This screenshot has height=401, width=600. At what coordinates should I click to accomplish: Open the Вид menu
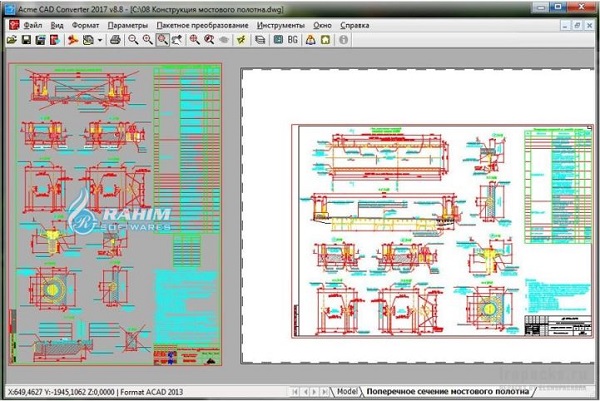58,23
